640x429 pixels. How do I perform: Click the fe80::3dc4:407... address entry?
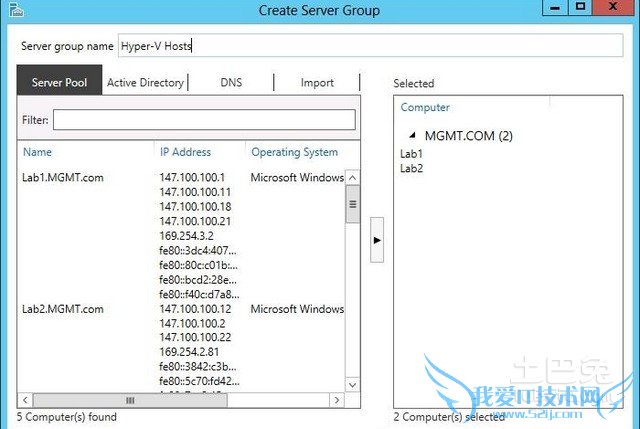point(198,250)
